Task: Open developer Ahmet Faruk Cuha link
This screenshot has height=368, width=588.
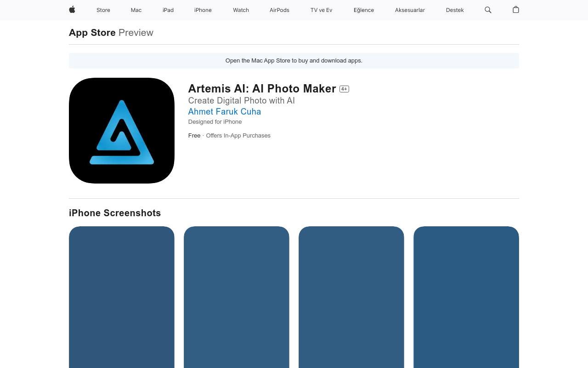Action: pos(225,112)
